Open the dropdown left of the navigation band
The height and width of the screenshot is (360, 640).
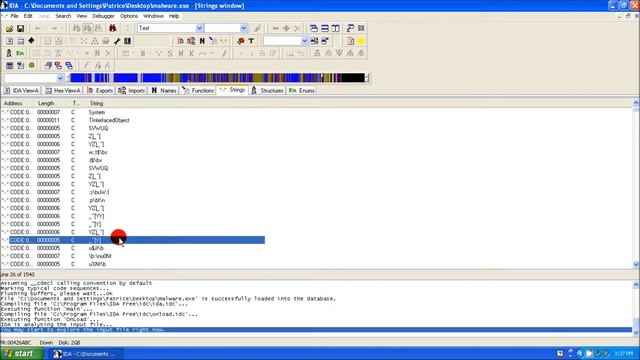[x=60, y=78]
